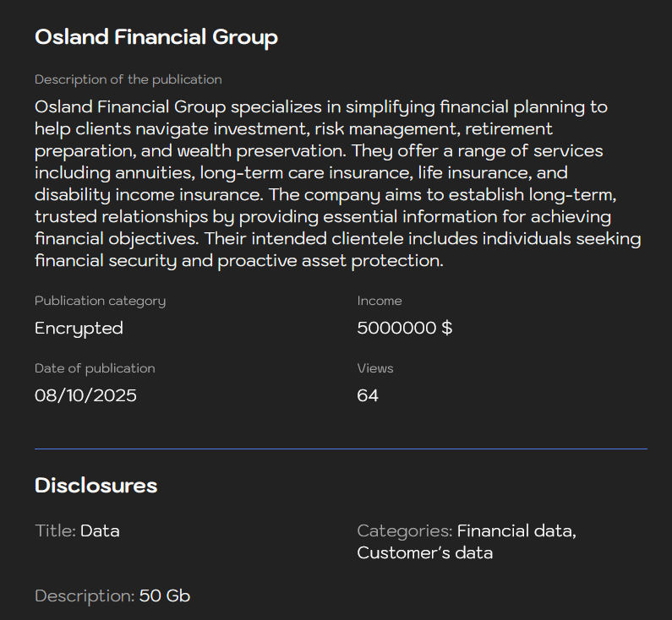This screenshot has height=620, width=672.
Task: Click the 'Title:' field label
Action: point(55,531)
